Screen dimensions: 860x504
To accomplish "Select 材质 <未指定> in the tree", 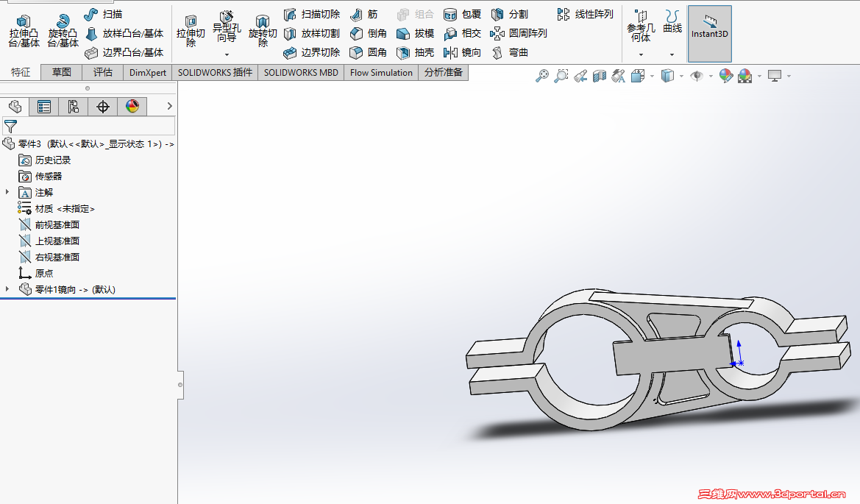I will [x=65, y=208].
